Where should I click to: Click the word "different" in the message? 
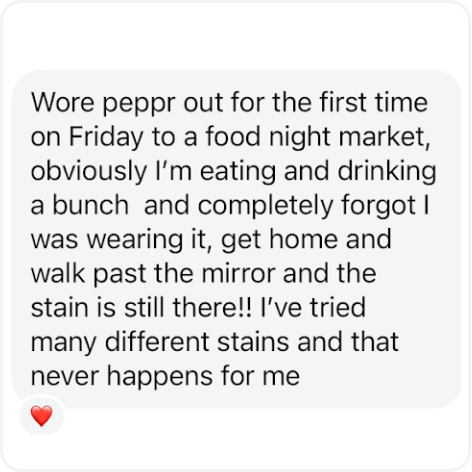[157, 342]
